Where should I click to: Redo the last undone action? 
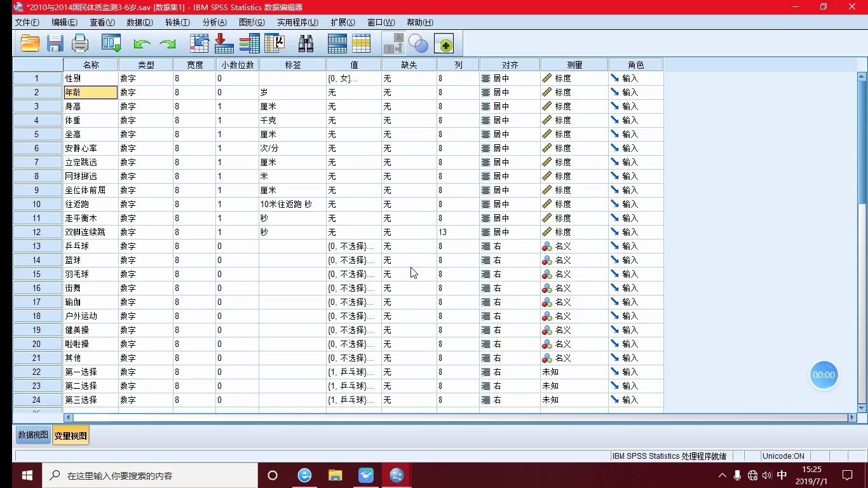pos(166,43)
